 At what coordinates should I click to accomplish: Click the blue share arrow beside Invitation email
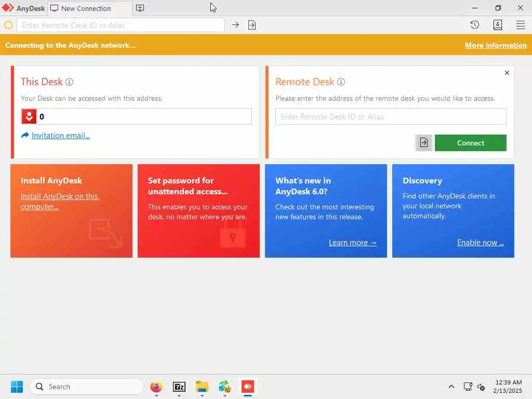coord(25,136)
